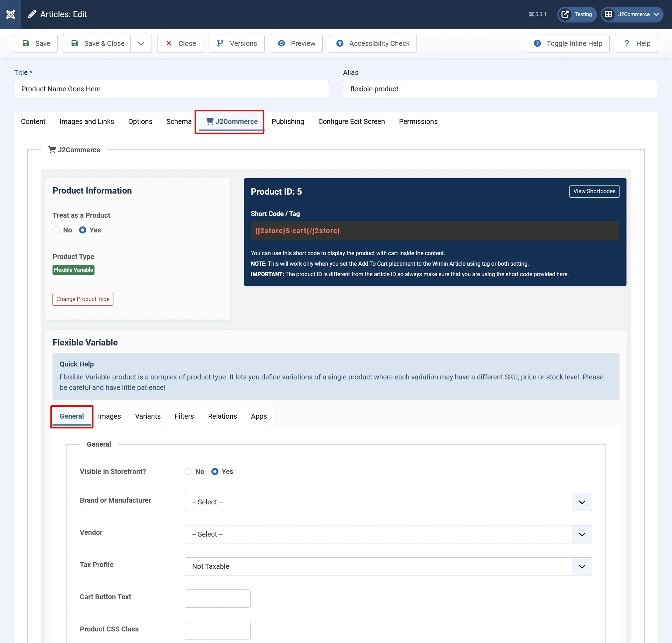Image resolution: width=672 pixels, height=643 pixels.
Task: Click the View Shortcodes button
Action: point(594,191)
